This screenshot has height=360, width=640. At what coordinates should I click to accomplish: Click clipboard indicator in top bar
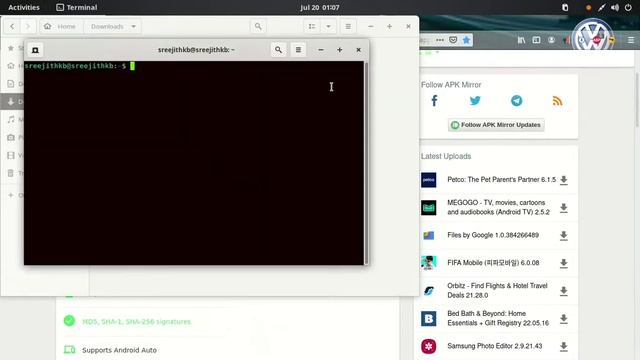tap(565, 7)
